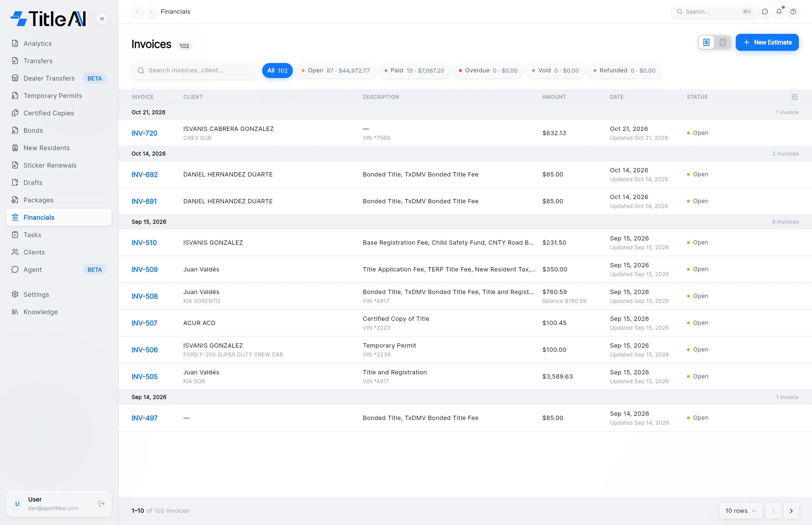Open Knowledge in the sidebar

pyautogui.click(x=59, y=312)
